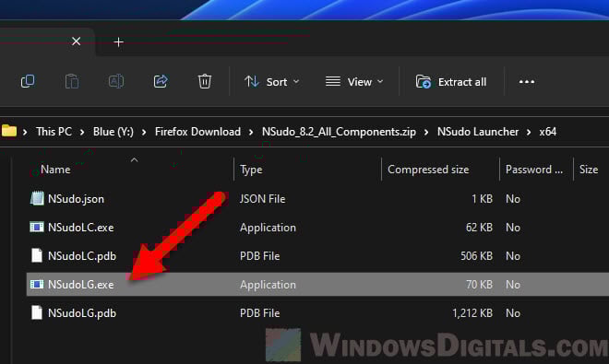Open the See more ellipsis menu
This screenshot has height=364, width=609.
pyautogui.click(x=527, y=82)
